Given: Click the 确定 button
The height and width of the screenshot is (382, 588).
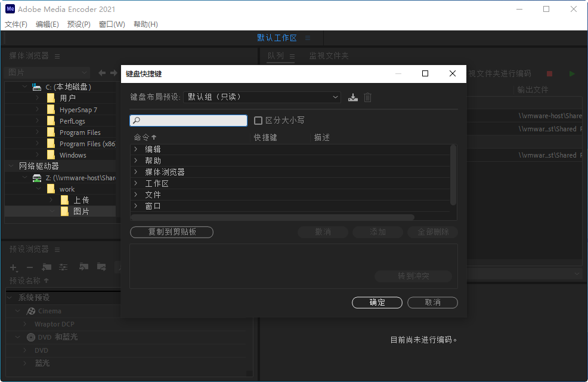Looking at the screenshot, I should coord(377,303).
